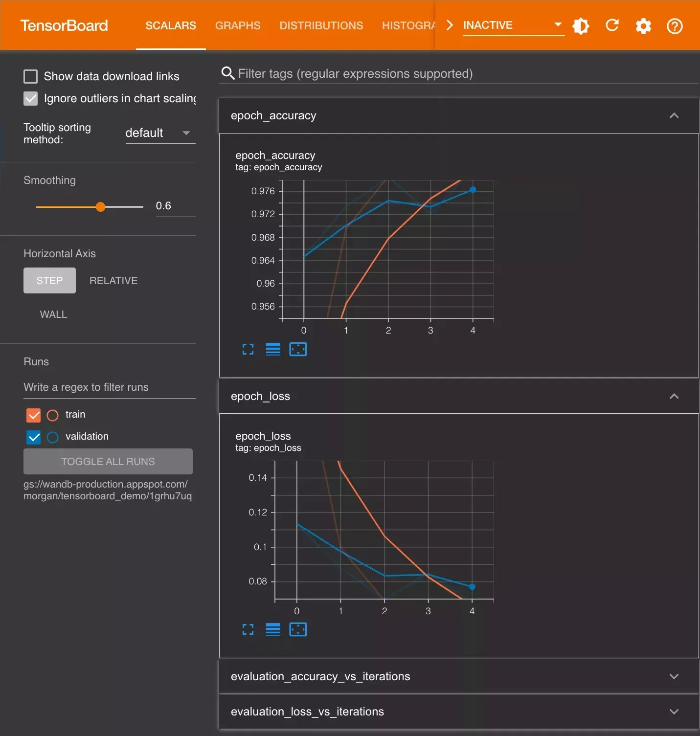Select WALL horizontal axis

(x=53, y=314)
